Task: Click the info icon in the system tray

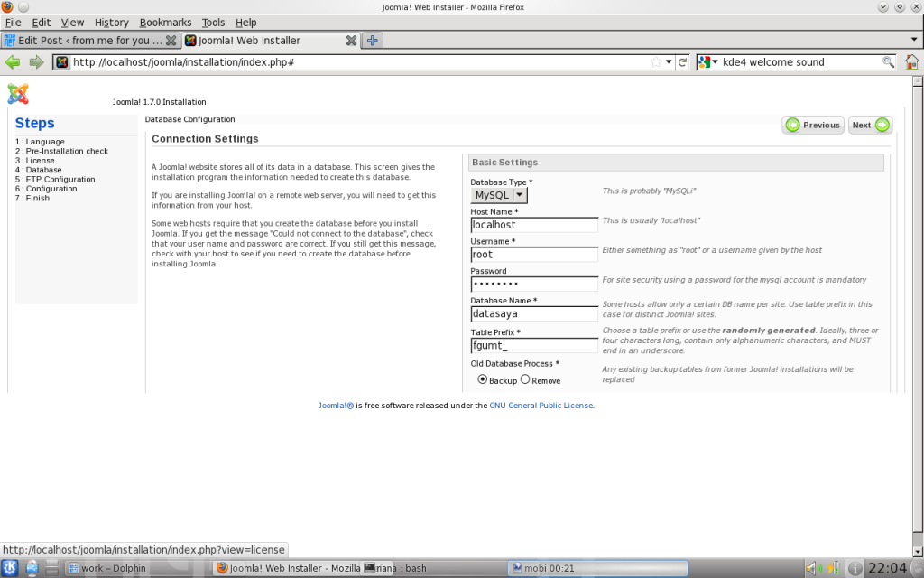Action: pyautogui.click(x=855, y=568)
